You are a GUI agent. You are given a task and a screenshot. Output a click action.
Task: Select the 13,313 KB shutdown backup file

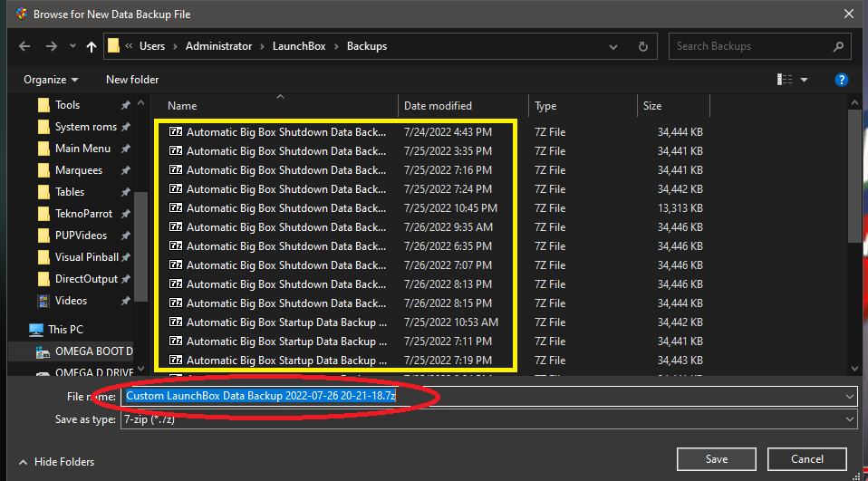point(286,208)
